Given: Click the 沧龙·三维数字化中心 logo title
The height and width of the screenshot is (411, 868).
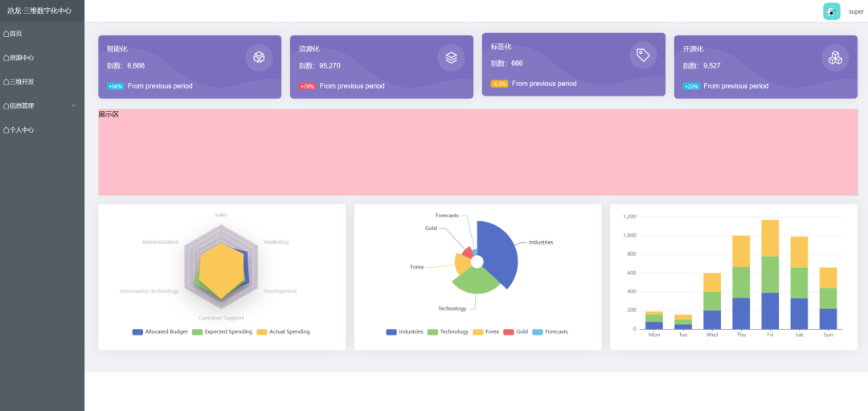Looking at the screenshot, I should (39, 10).
